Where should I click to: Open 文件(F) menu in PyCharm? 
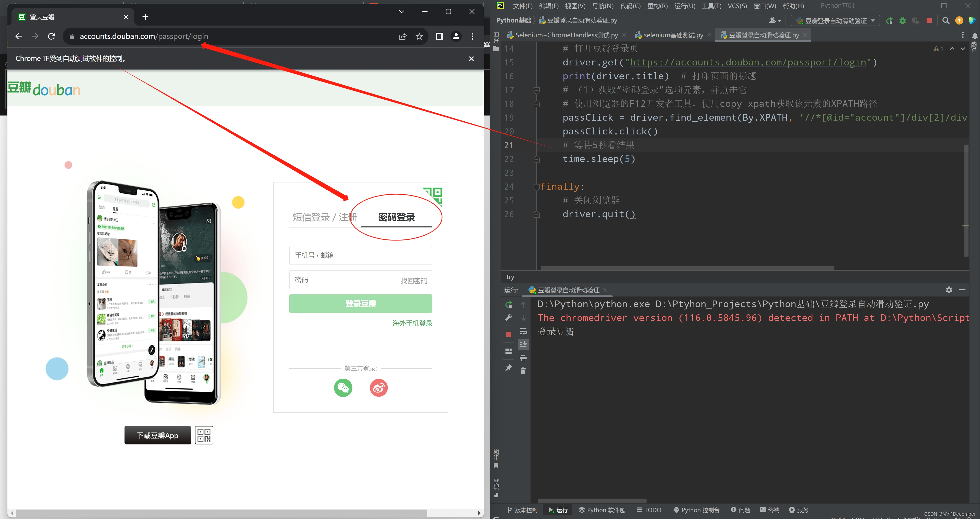click(x=522, y=6)
